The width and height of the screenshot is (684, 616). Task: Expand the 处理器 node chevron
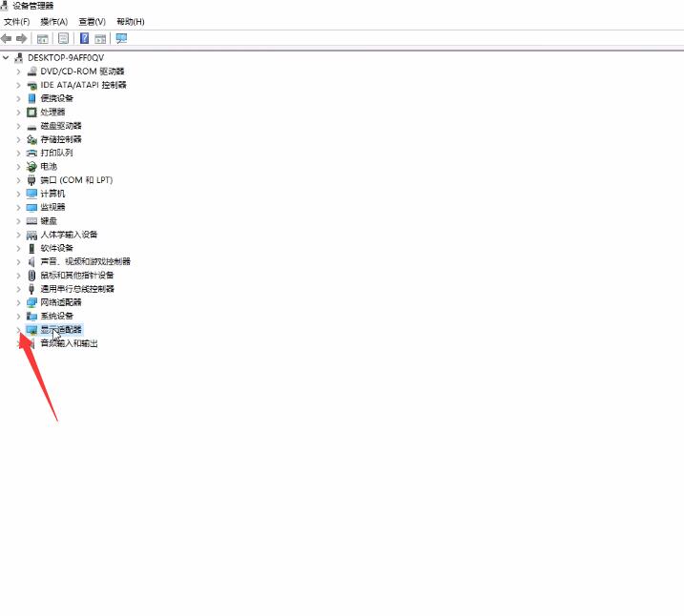point(18,113)
